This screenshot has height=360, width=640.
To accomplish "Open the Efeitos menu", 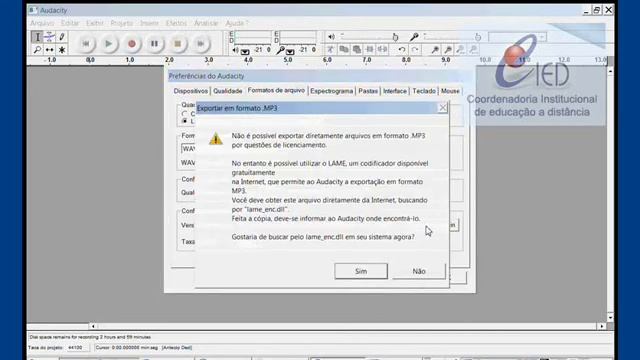I will tap(176, 23).
